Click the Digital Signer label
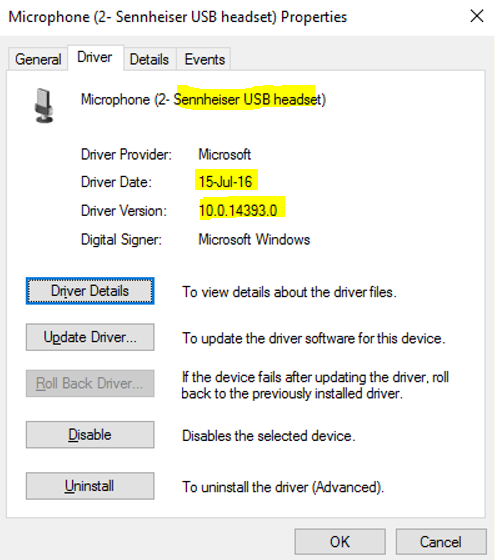Screen dimensions: 495x560 pyautogui.click(x=121, y=240)
